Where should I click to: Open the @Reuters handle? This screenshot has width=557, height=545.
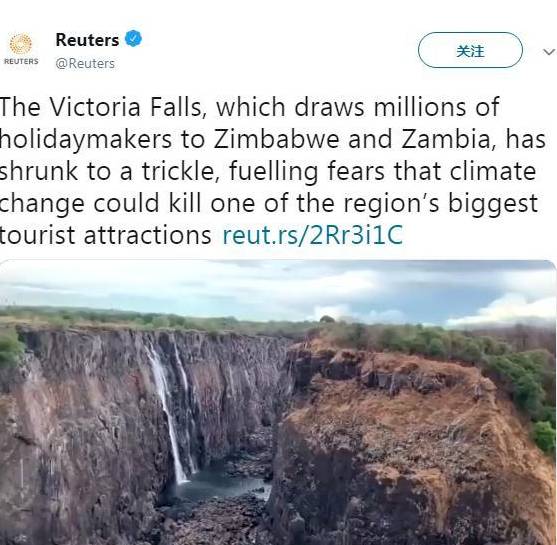point(85,63)
